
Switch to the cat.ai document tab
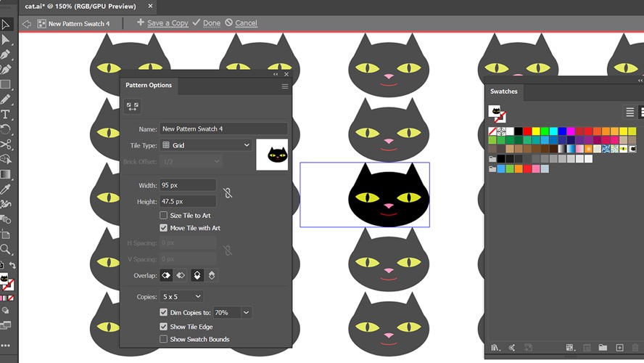pyautogui.click(x=80, y=6)
